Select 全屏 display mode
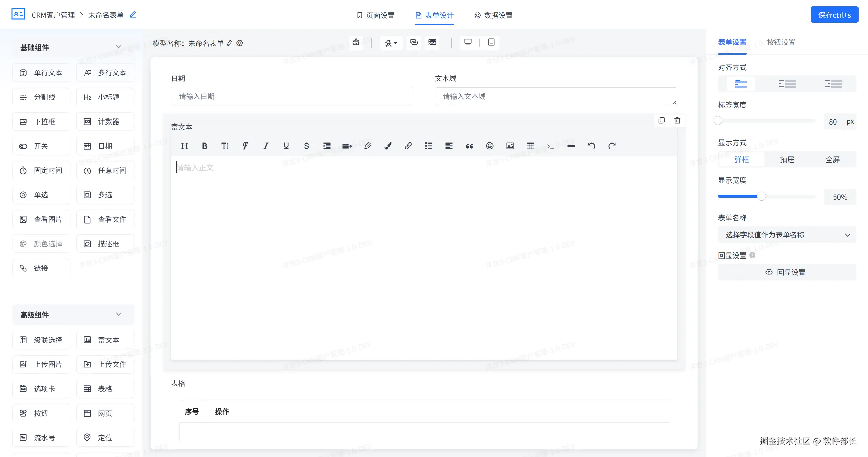The image size is (868, 457). pyautogui.click(x=832, y=159)
